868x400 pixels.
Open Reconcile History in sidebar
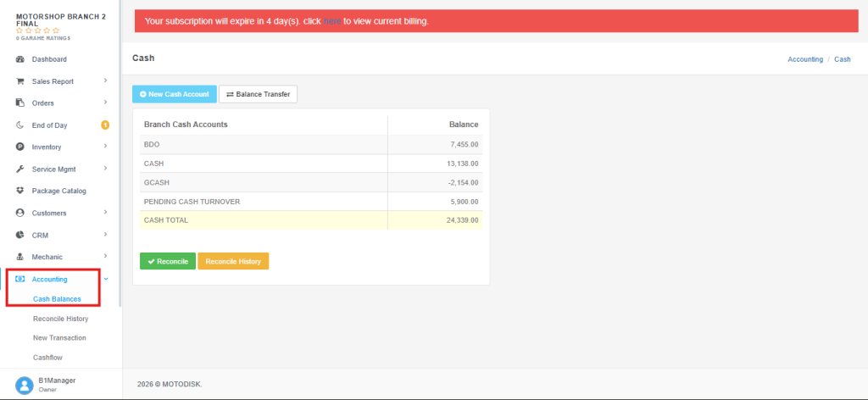tap(61, 319)
